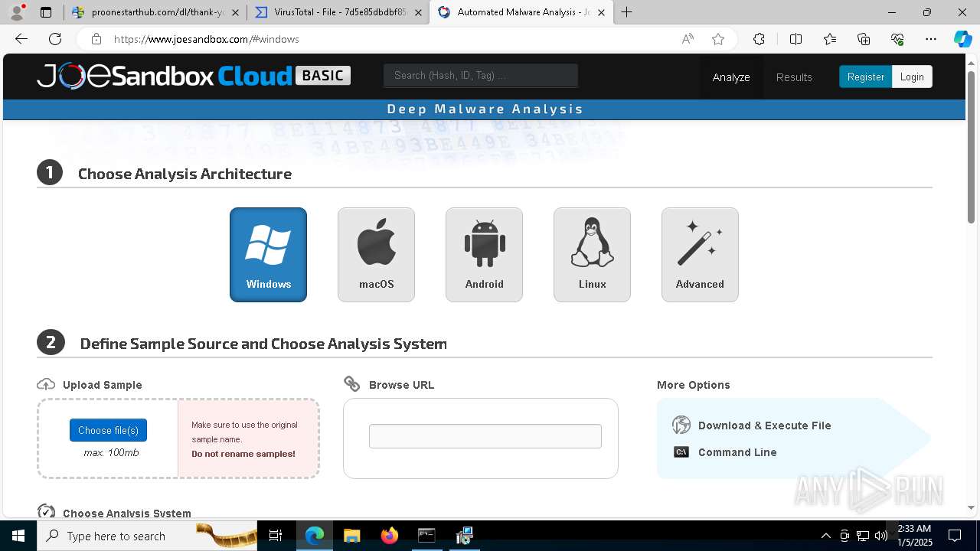Pick the Linux architecture tile
This screenshot has width=980, height=551.
click(x=592, y=255)
